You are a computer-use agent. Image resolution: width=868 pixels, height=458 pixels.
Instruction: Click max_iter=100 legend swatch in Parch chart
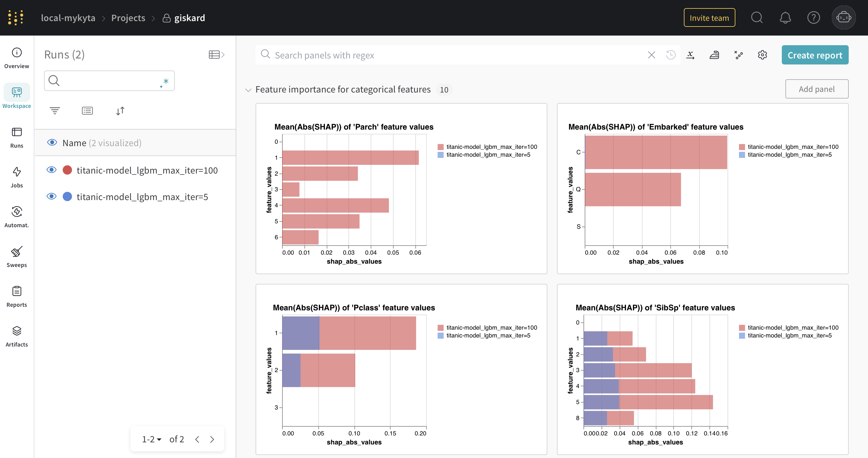click(x=440, y=147)
